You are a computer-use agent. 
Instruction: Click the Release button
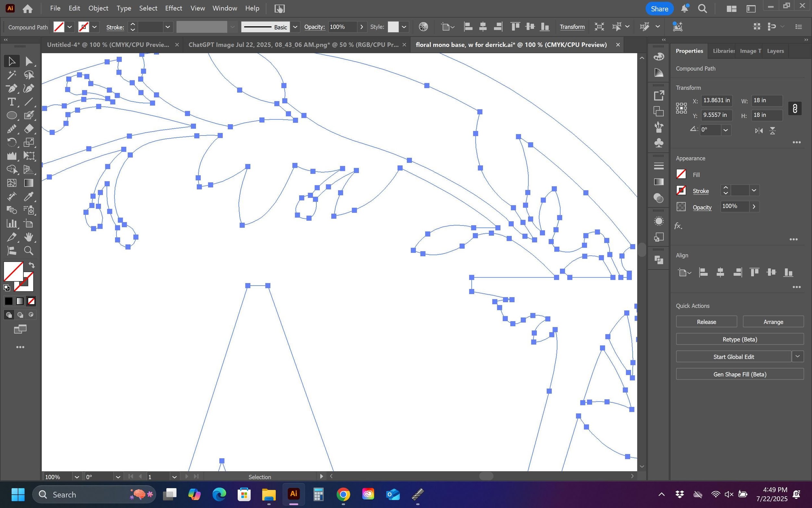pos(706,321)
